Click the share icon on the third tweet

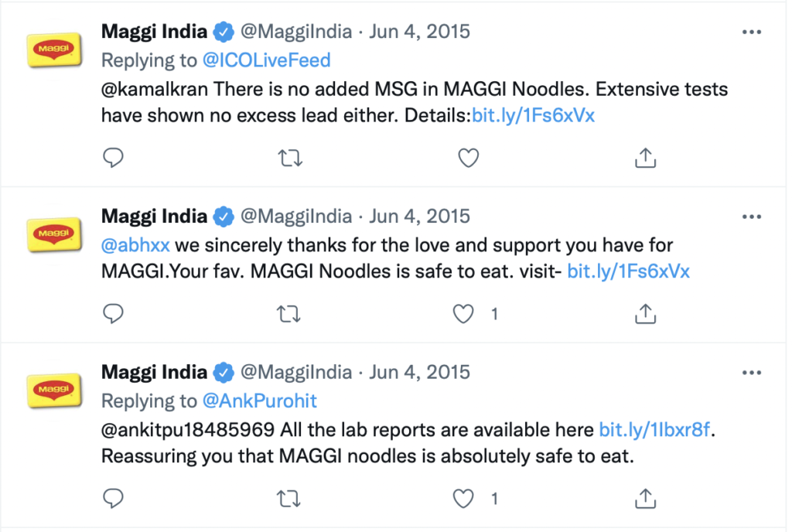coord(645,499)
